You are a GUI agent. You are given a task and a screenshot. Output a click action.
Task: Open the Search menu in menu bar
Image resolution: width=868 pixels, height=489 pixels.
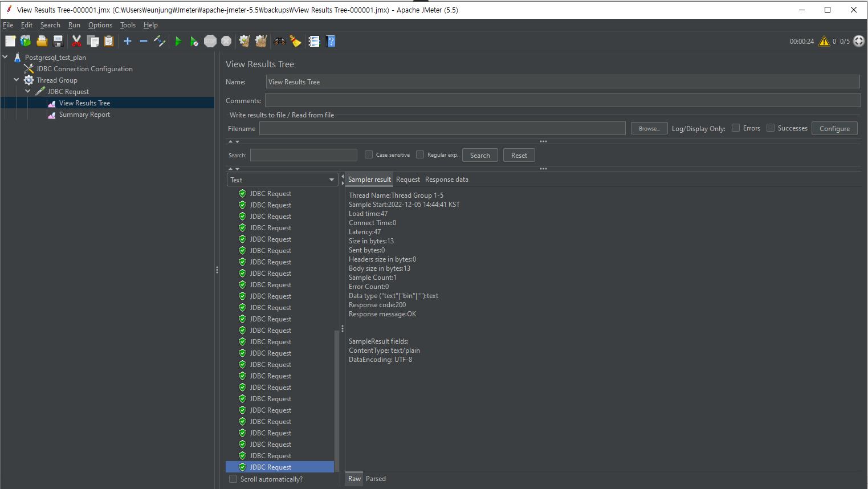(50, 25)
